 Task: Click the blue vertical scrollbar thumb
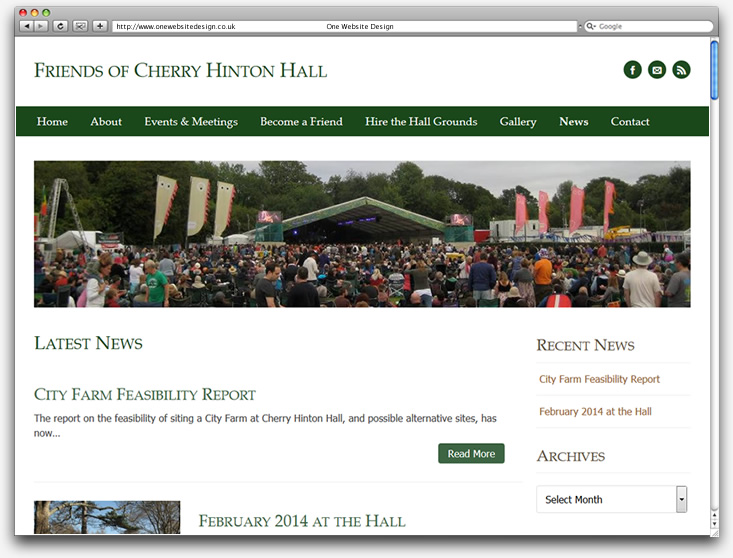(x=714, y=70)
